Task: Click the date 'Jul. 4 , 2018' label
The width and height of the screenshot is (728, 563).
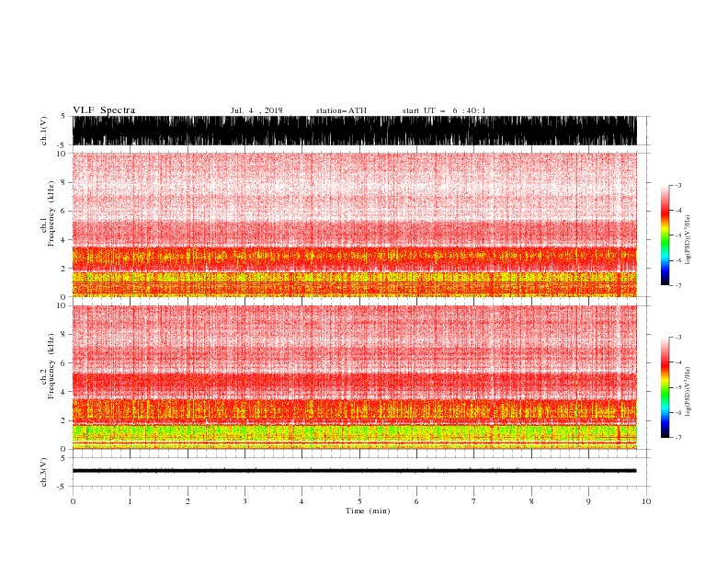Action: point(256,110)
